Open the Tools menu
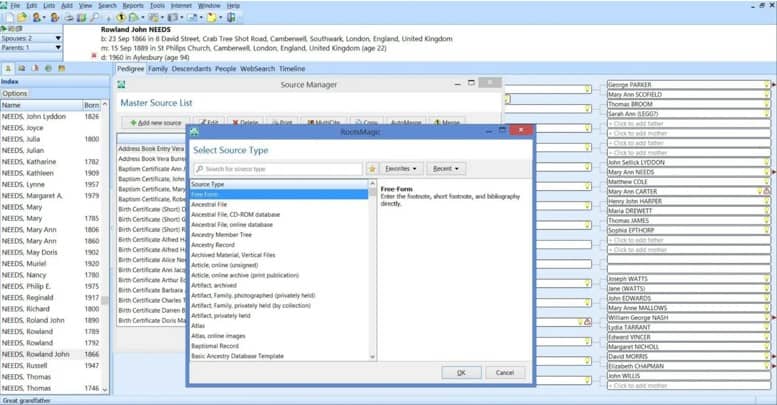Viewport: 777px width, 405px height. pyautogui.click(x=157, y=5)
